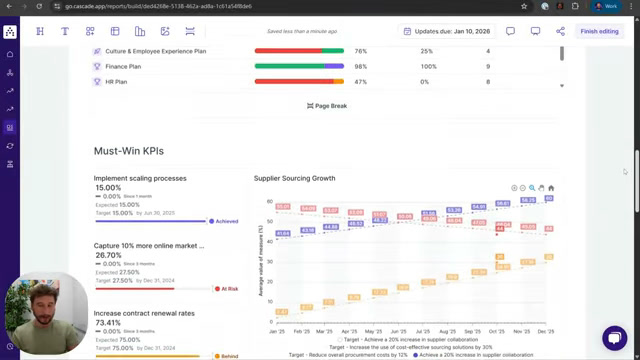
Task: Toggle legend Target Increase cost-effective sourcing solutions
Action: click(x=411, y=347)
